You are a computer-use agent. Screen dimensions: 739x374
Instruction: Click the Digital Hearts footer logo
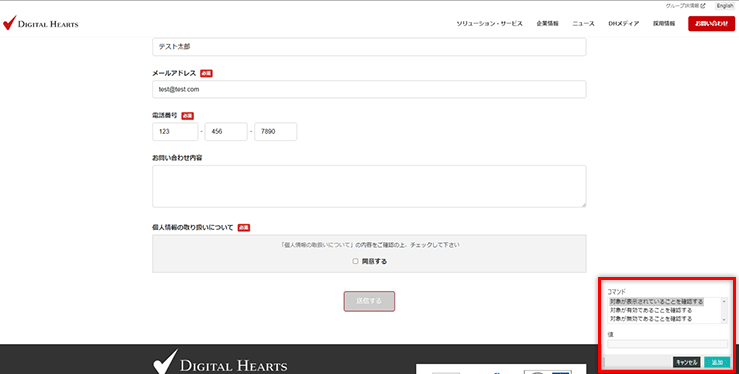220,362
